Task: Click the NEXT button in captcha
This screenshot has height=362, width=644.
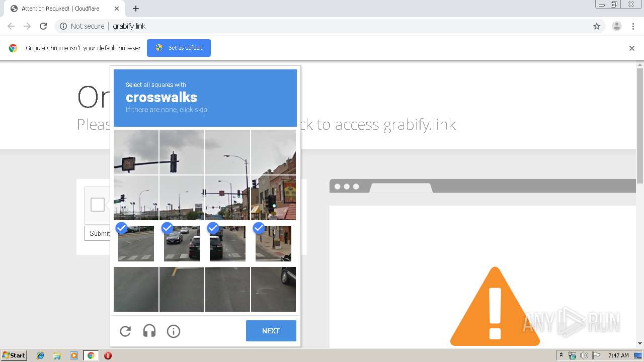Action: [x=271, y=331]
